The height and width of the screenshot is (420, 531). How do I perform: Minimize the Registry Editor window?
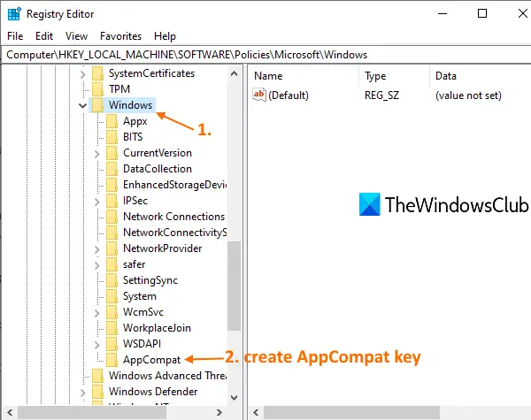pos(442,13)
